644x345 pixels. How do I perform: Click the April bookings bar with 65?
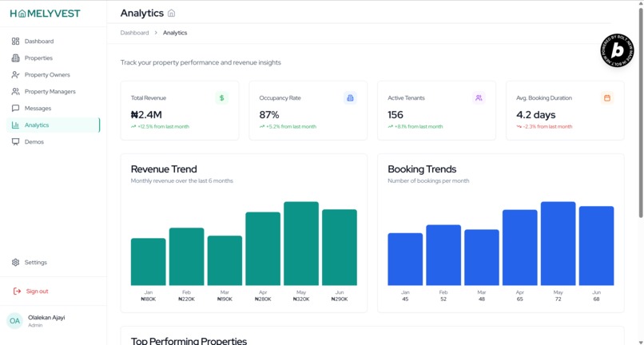(x=520, y=248)
